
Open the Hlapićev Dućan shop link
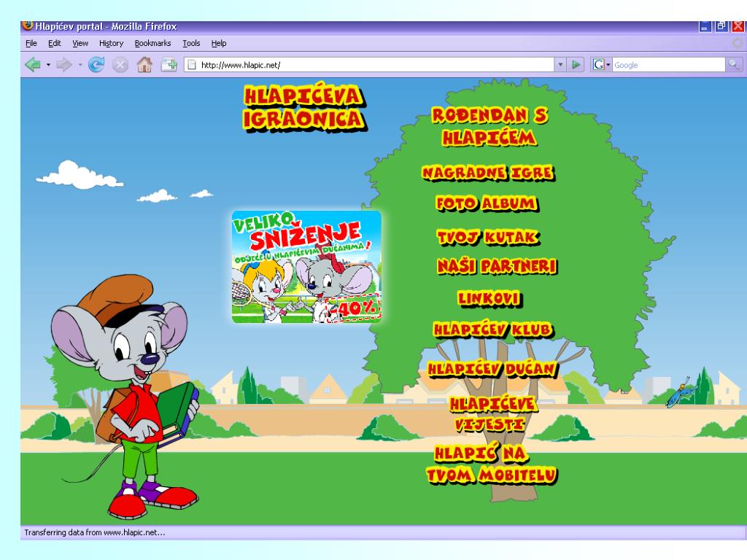click(492, 368)
